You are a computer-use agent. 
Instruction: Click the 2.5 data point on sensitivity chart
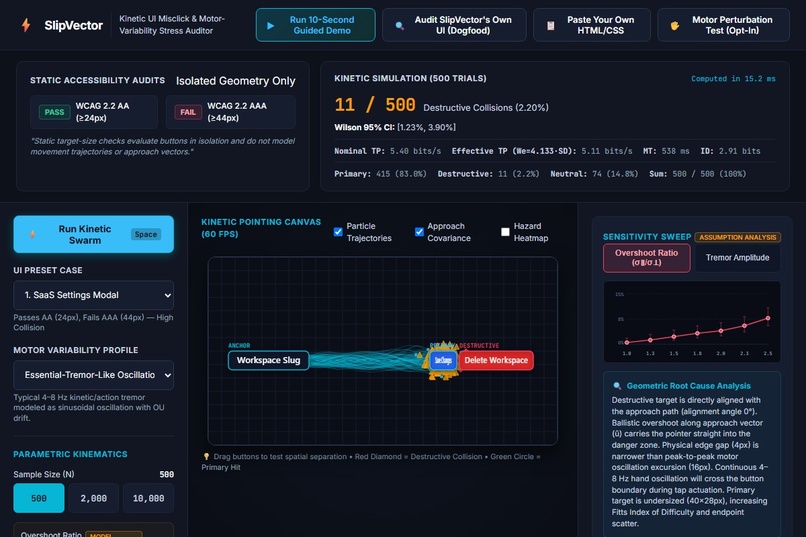click(x=768, y=318)
